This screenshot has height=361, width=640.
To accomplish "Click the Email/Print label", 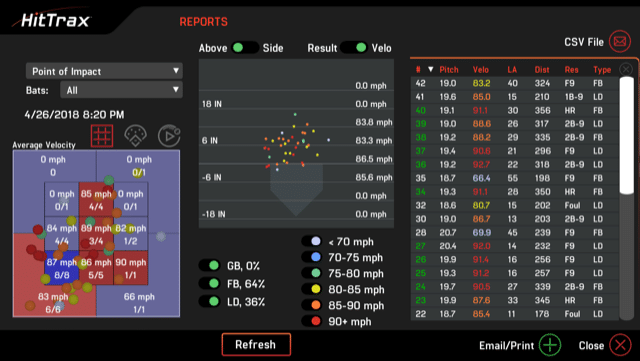I will point(506,345).
